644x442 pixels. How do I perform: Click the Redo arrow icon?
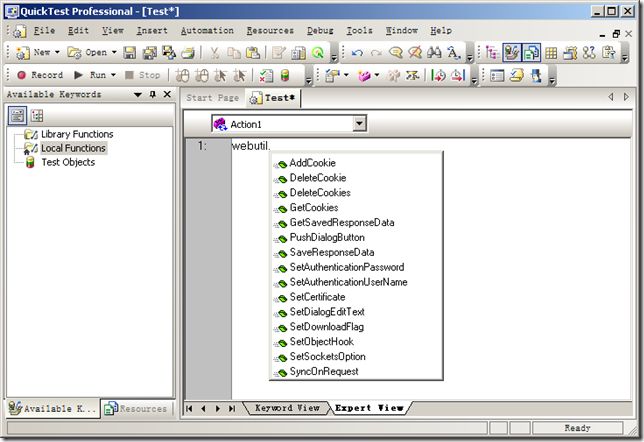click(x=376, y=53)
